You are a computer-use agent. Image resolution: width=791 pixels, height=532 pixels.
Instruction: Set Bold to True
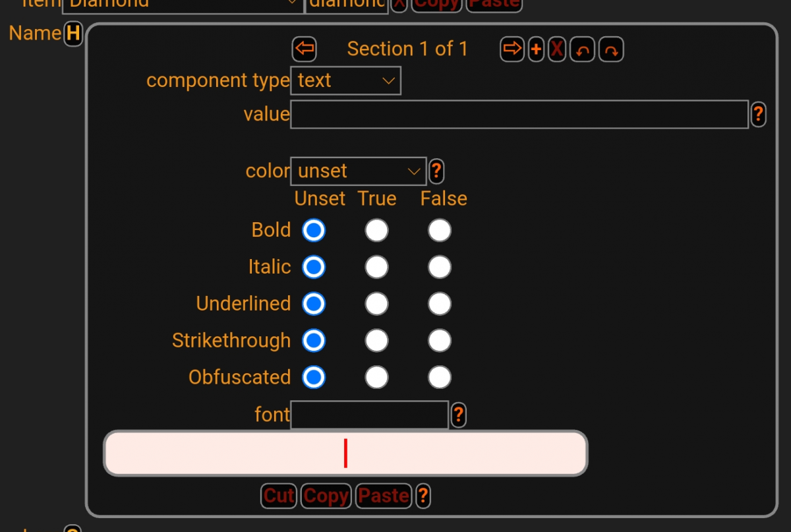pyautogui.click(x=377, y=231)
